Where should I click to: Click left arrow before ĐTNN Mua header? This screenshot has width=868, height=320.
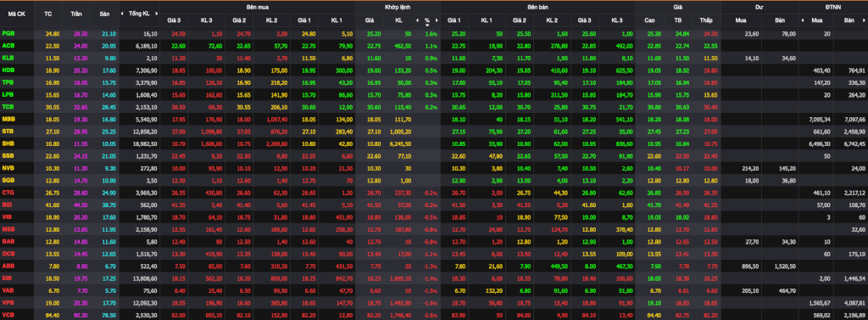(804, 20)
